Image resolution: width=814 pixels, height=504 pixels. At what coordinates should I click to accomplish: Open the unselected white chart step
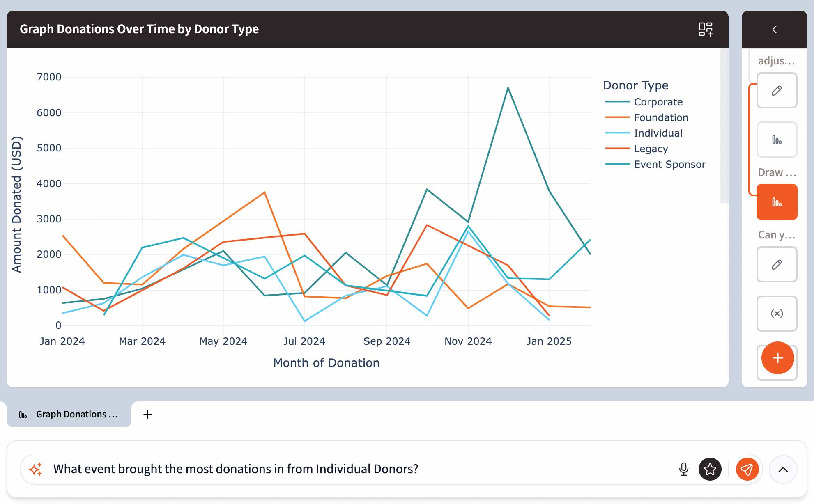(776, 140)
